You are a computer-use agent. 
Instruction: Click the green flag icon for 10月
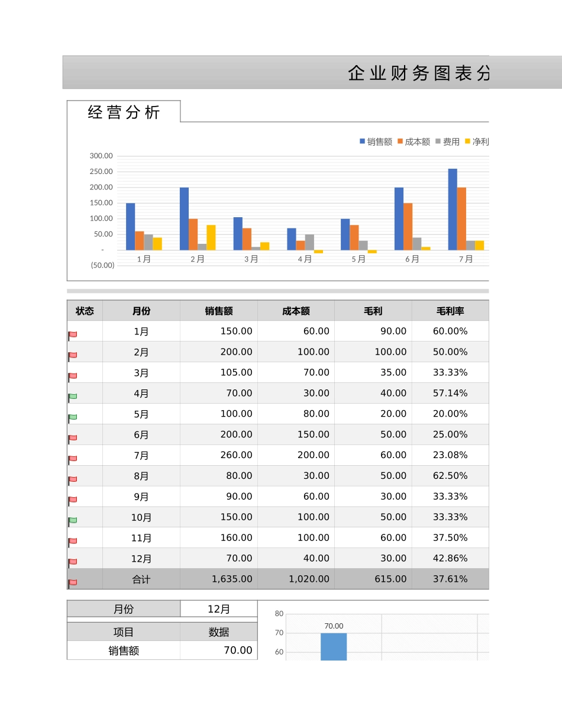(73, 518)
